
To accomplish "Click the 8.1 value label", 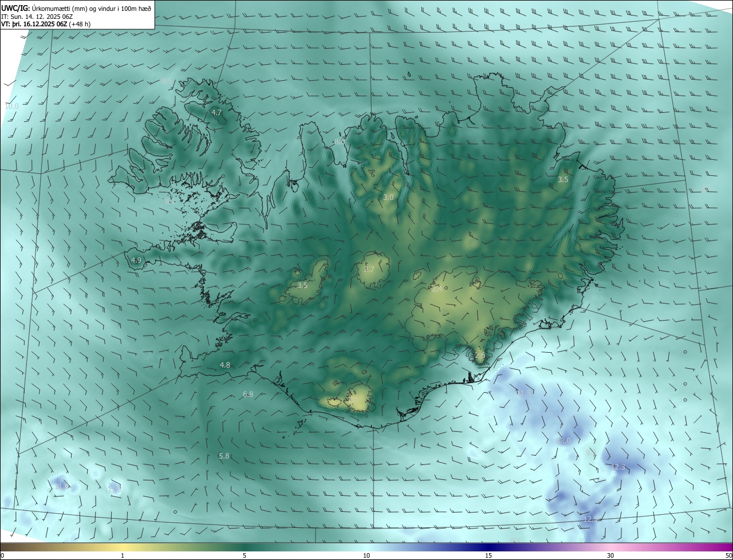I will 170,201.
